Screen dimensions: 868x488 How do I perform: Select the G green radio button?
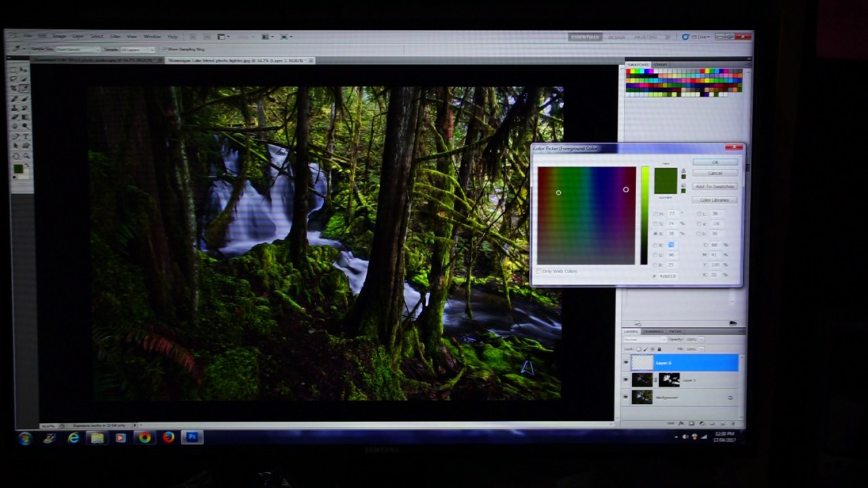coord(656,255)
